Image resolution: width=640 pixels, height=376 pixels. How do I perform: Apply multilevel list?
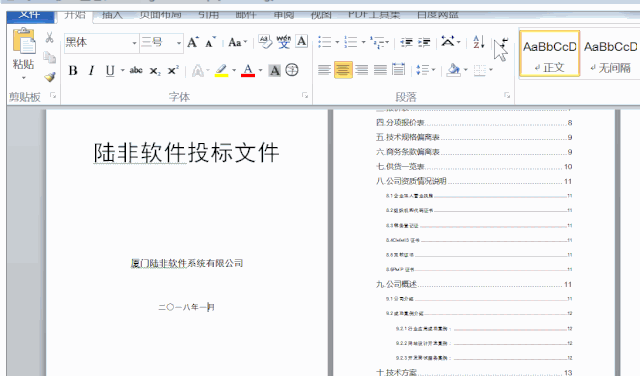(377, 42)
